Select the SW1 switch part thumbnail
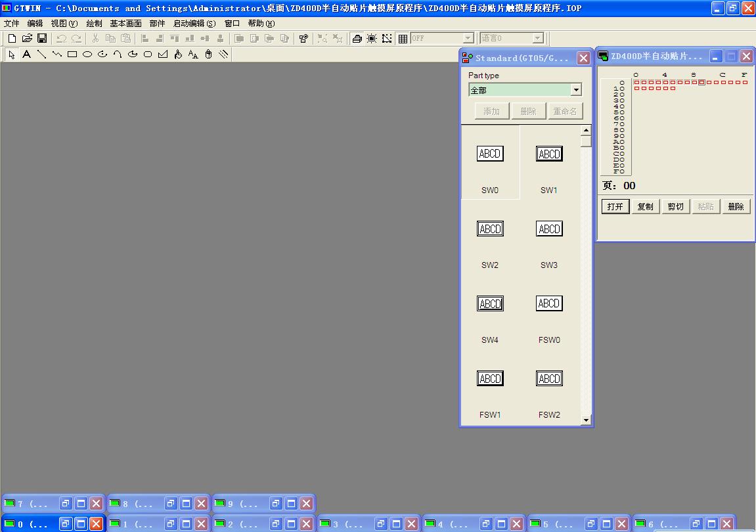 [549, 154]
